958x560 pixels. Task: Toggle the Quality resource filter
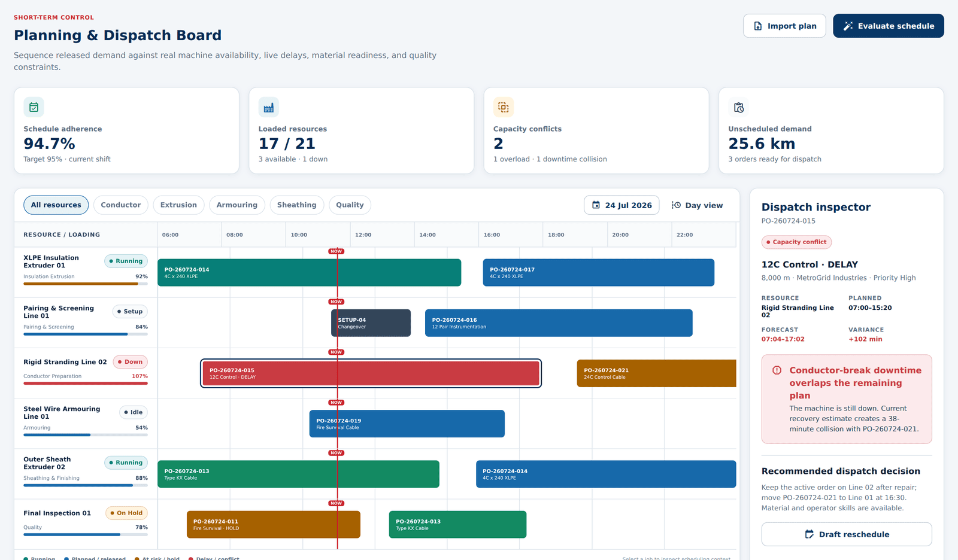tap(350, 205)
